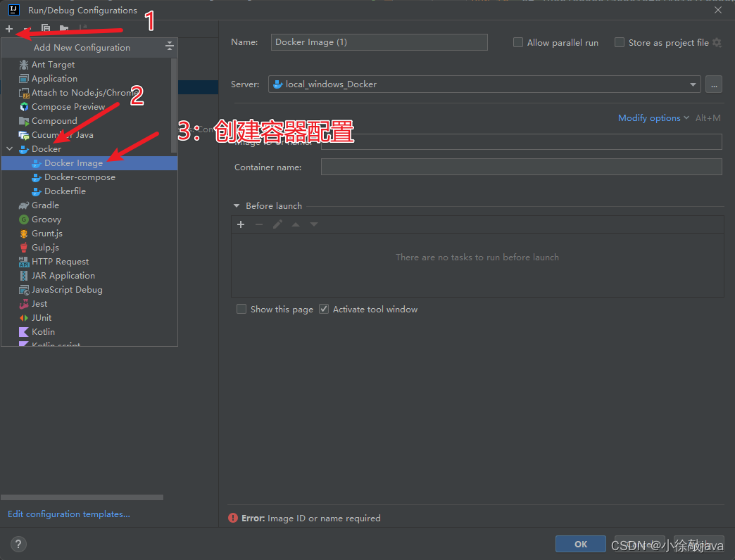Select Compound configuration type
This screenshot has height=560, width=735.
click(89, 121)
